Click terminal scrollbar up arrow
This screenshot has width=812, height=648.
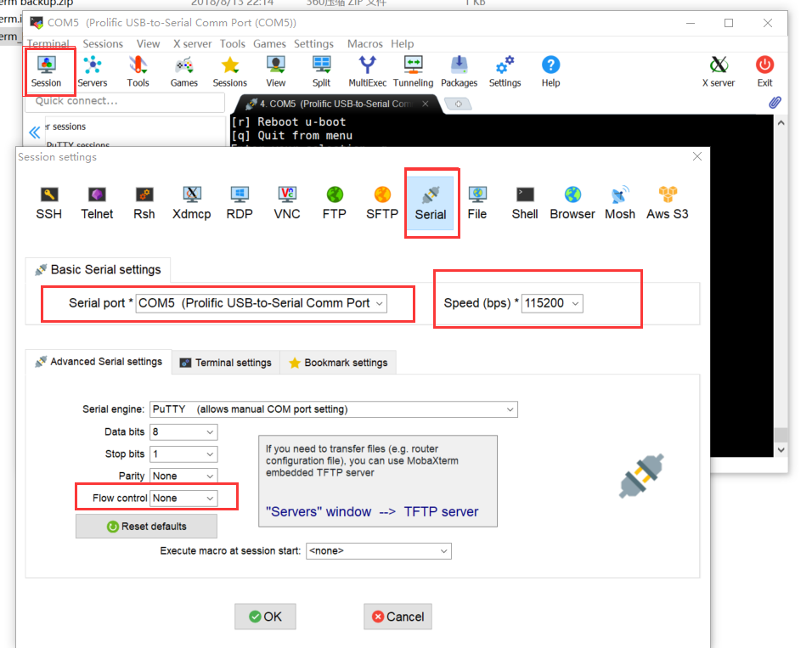click(781, 123)
